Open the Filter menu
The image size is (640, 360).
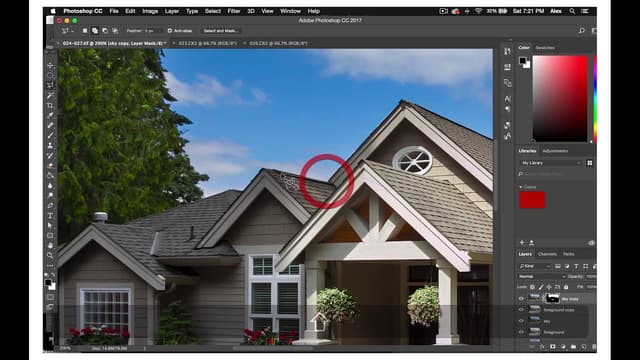coord(233,11)
